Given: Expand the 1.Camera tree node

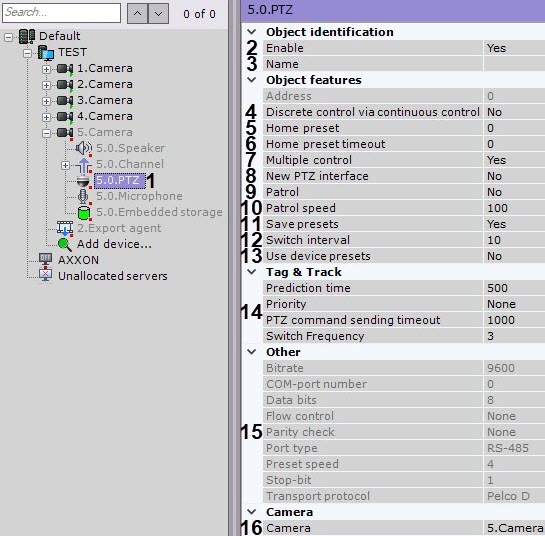Looking at the screenshot, I should 46,69.
